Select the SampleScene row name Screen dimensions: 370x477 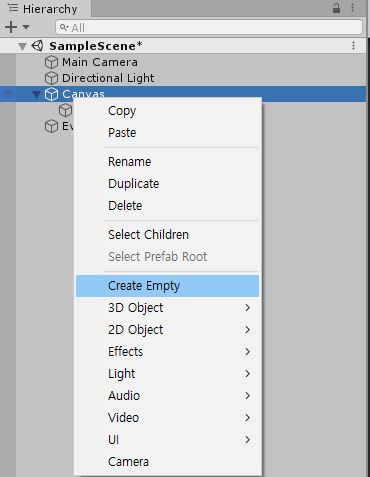pyautogui.click(x=96, y=46)
